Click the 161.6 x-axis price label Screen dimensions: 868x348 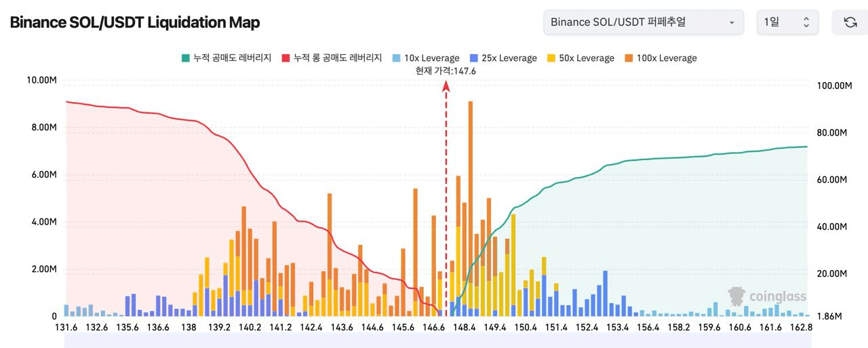(x=770, y=327)
